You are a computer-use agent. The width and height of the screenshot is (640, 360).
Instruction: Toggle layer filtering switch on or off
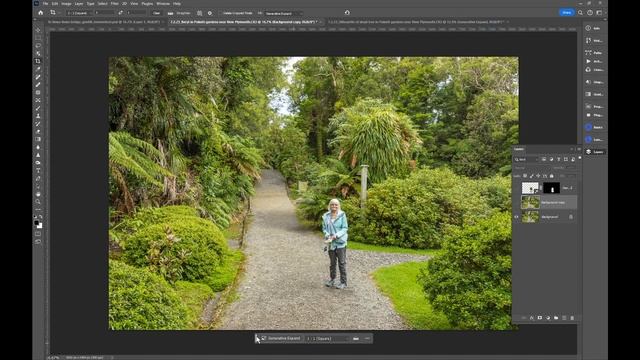coord(580,158)
